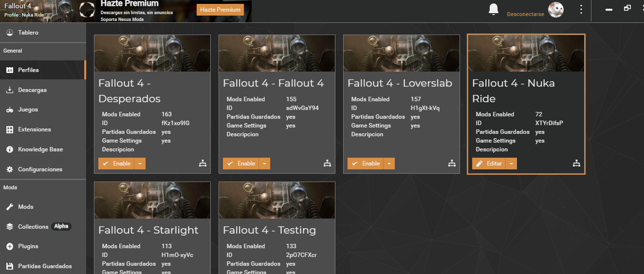Click the Collections layers icon
Screen dimensions: 644x274
coord(9,227)
